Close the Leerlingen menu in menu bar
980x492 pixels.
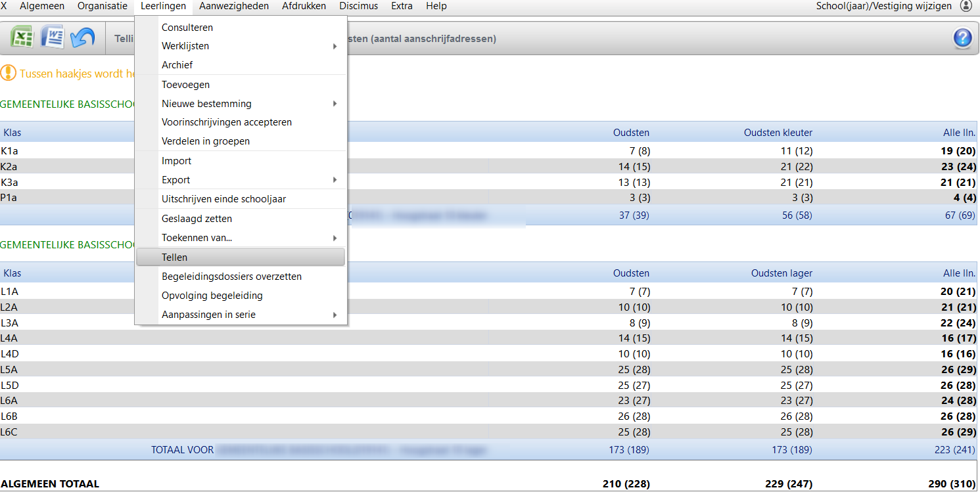[x=163, y=6]
